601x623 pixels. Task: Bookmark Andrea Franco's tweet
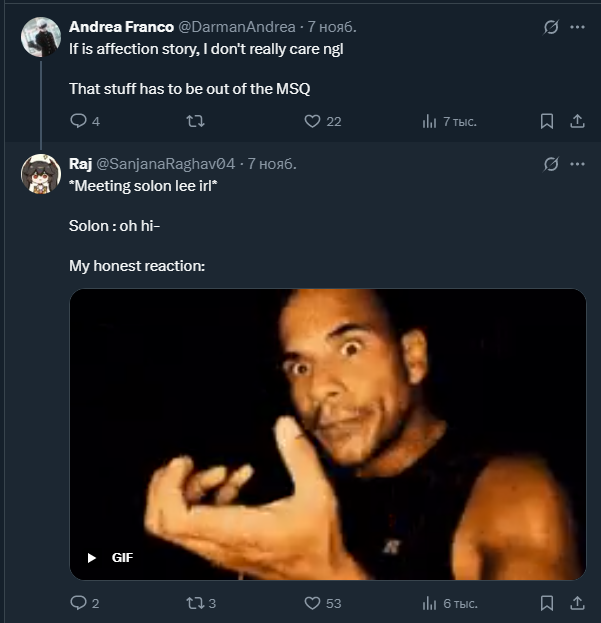pyautogui.click(x=547, y=121)
